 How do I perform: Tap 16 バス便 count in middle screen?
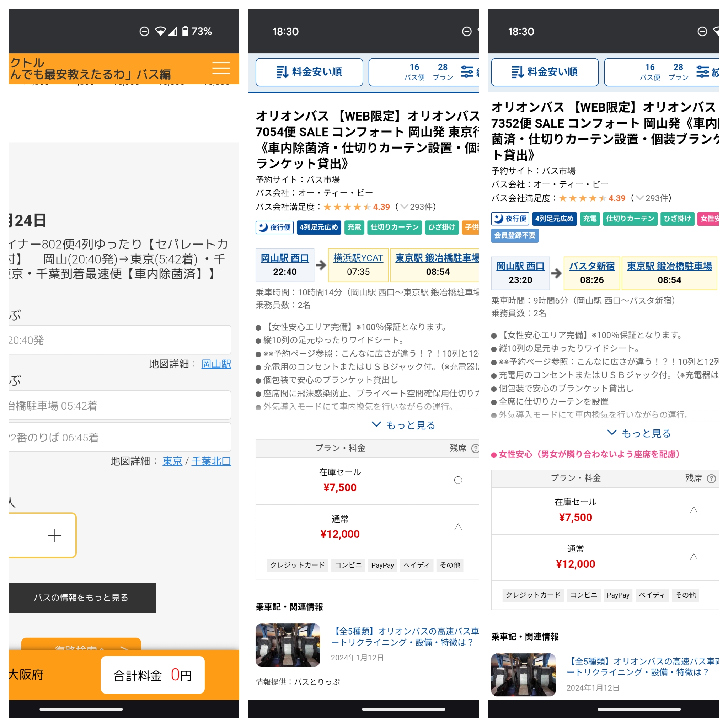pos(414,72)
